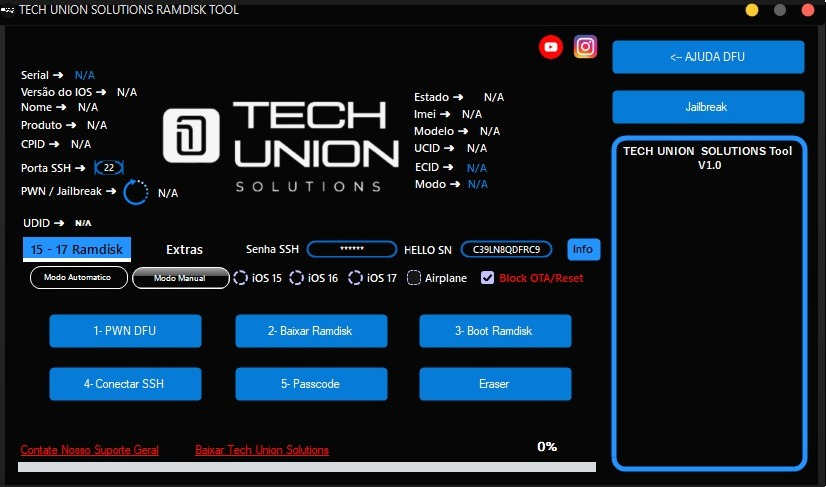Open the Instagram profile icon
Image resolution: width=826 pixels, height=487 pixels.
[x=585, y=46]
